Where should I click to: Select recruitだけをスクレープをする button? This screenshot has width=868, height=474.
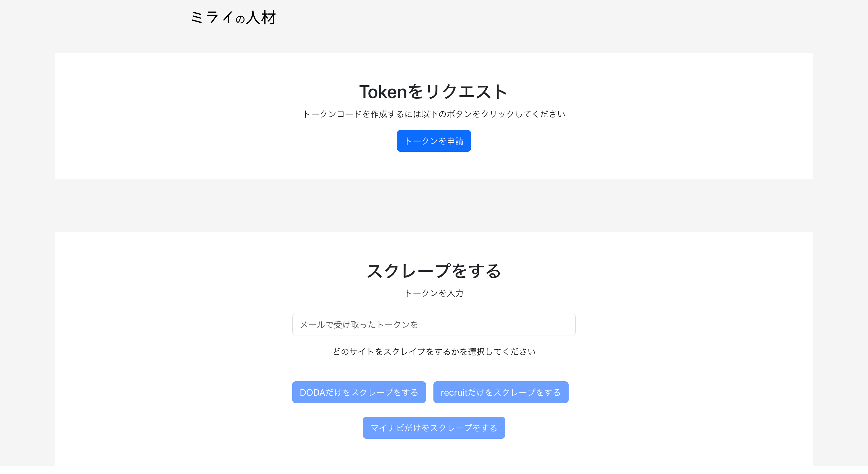coord(501,392)
